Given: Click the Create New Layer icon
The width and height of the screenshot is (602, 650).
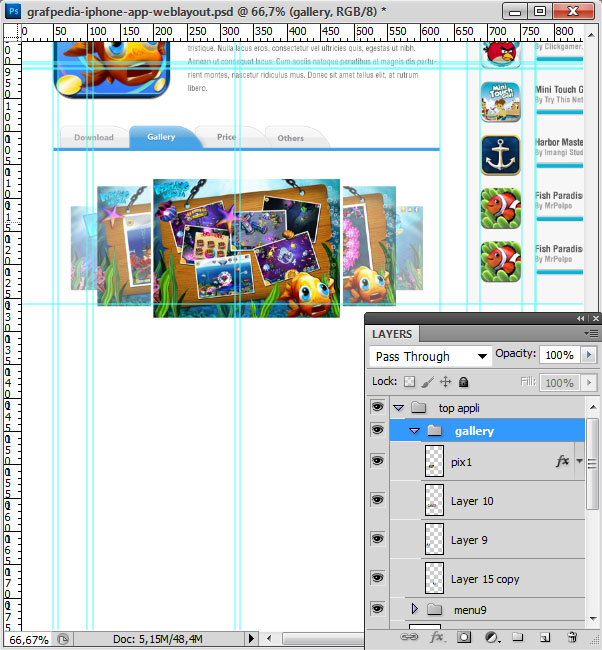Looking at the screenshot, I should coord(545,637).
